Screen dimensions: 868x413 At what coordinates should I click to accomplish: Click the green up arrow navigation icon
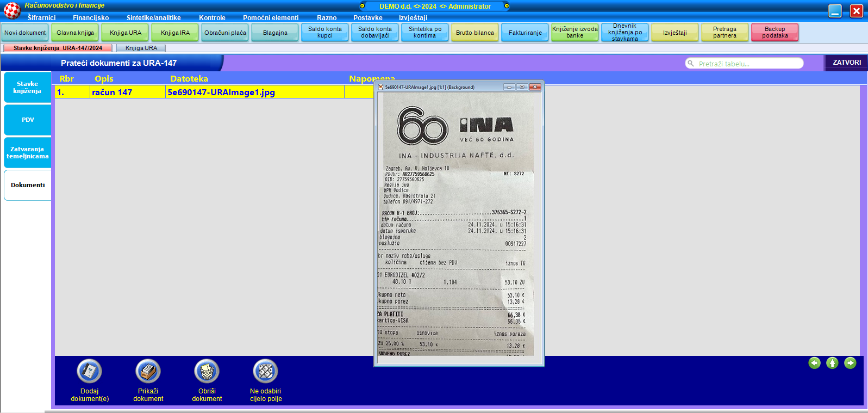[832, 363]
